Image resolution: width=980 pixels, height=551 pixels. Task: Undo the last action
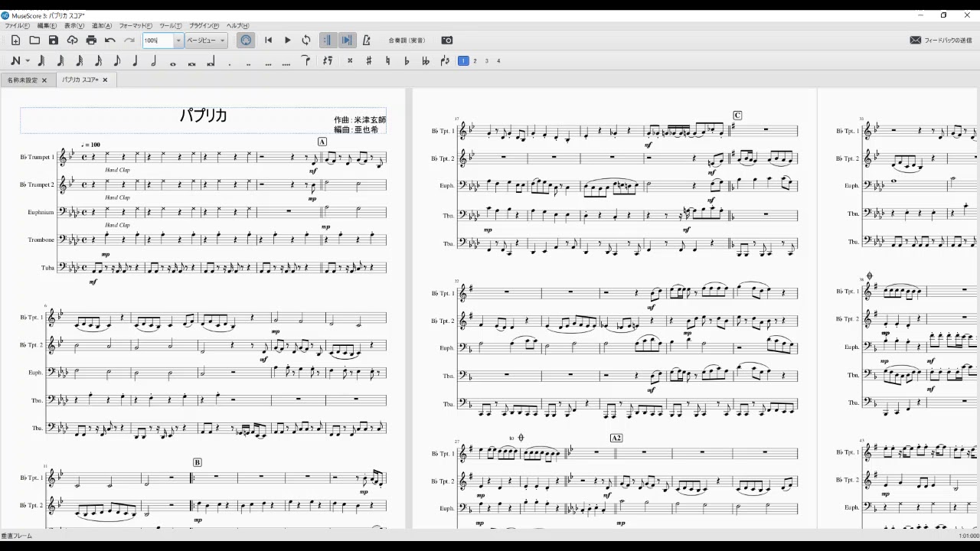click(x=110, y=41)
